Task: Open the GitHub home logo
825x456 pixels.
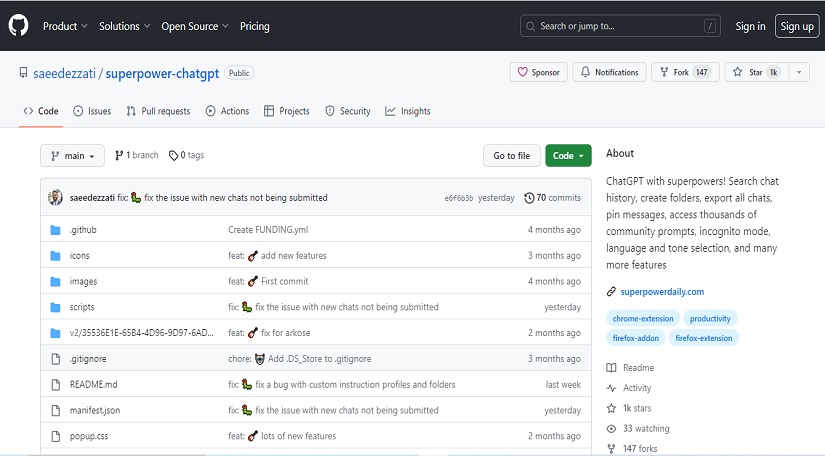Action: [18, 25]
